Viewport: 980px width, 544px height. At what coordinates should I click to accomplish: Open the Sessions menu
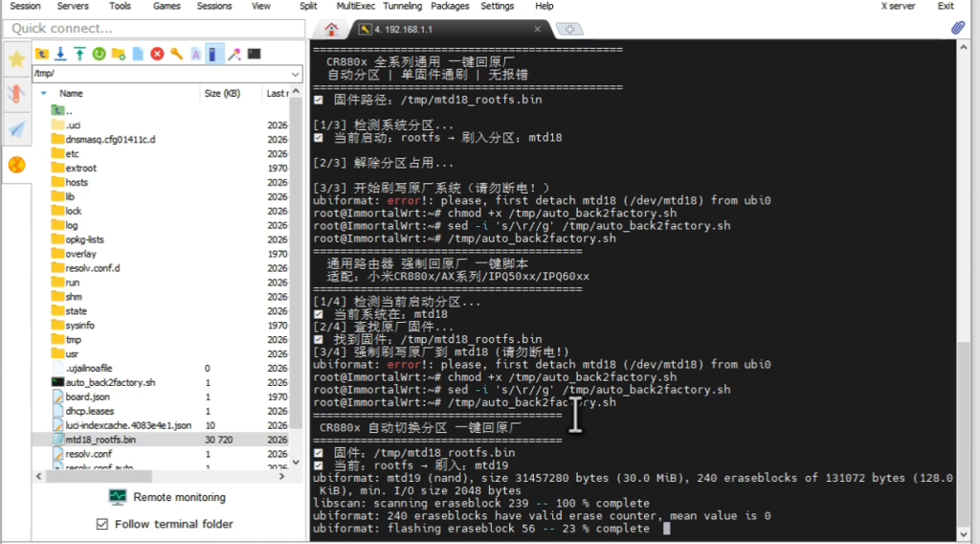pos(214,7)
